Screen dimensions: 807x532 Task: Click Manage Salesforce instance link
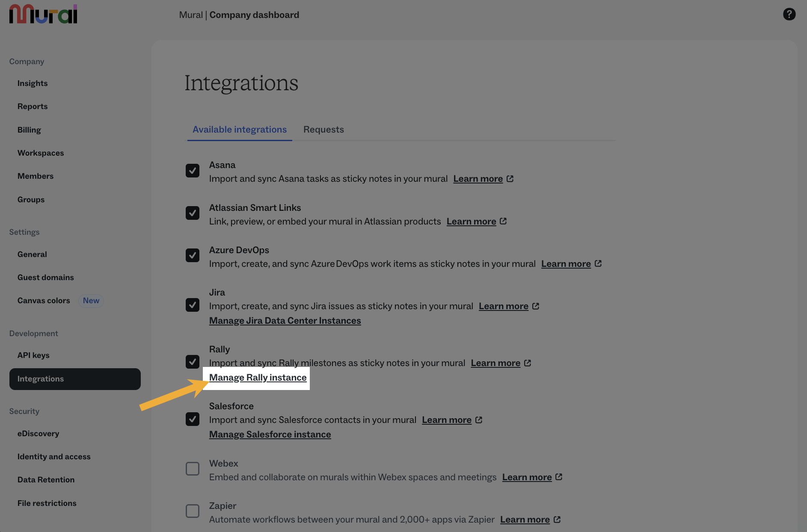coord(270,434)
